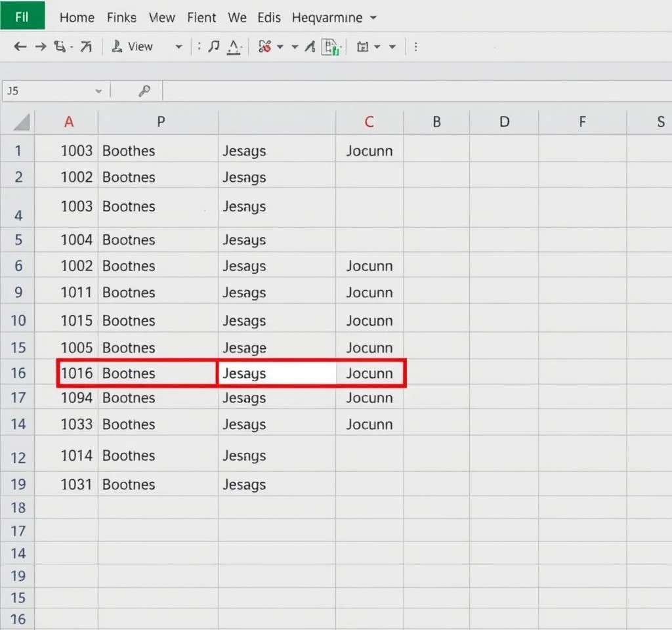Select column A header

pos(68,122)
